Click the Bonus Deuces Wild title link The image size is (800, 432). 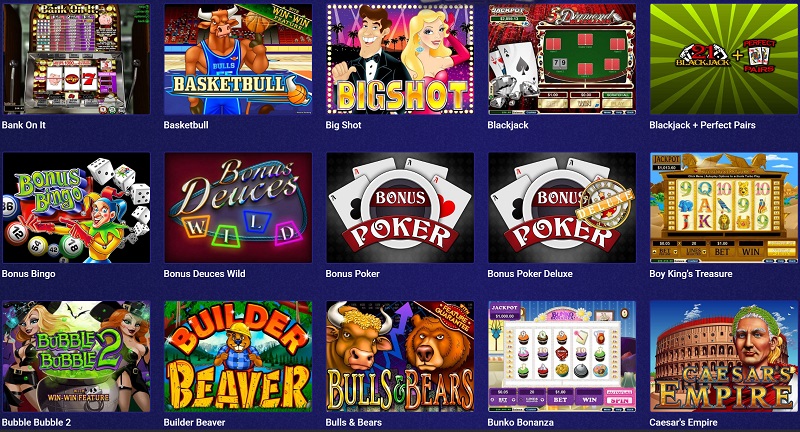pyautogui.click(x=204, y=274)
